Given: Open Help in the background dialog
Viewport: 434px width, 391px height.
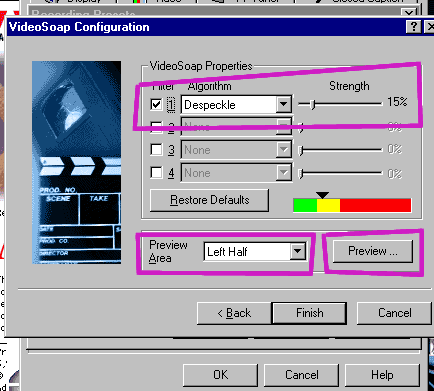Looking at the screenshot, I should [x=382, y=375].
